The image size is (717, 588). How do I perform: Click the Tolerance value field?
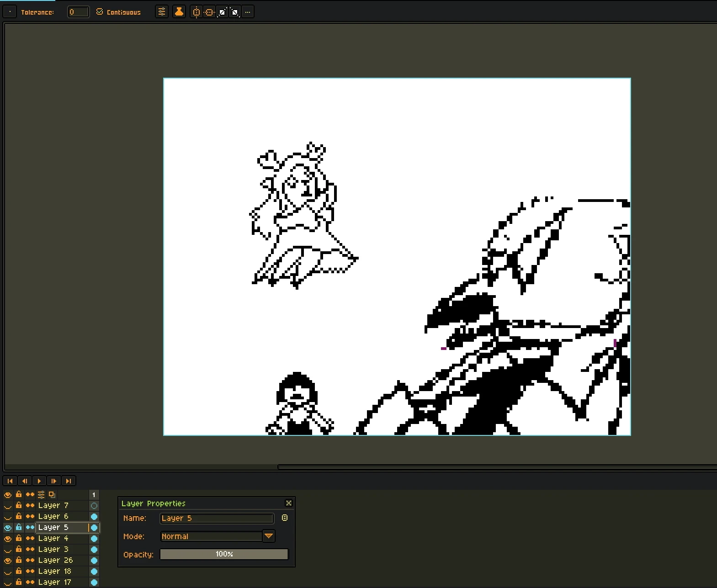[78, 12]
